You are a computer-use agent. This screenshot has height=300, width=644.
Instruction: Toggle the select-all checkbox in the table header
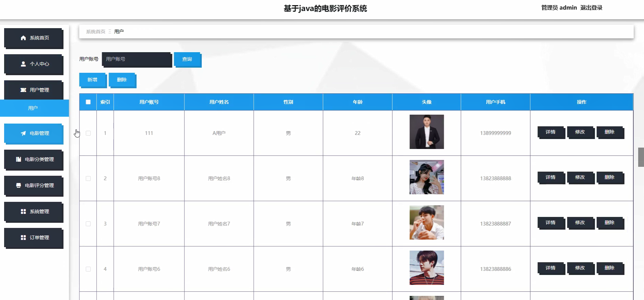[88, 102]
